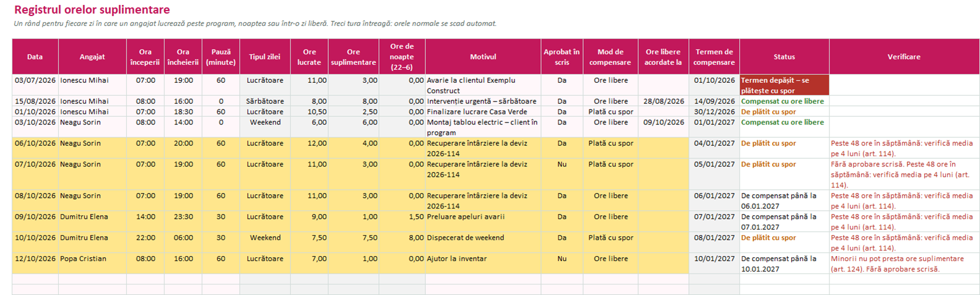The height and width of the screenshot is (295, 980).
Task: Click compensation deadline 30/12/2026
Action: tap(714, 112)
